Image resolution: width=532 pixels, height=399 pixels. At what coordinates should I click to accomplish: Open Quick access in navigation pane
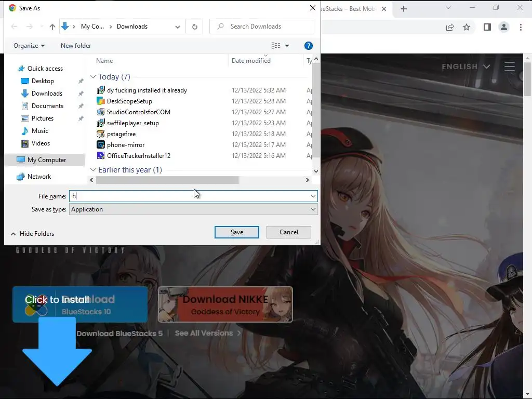[45, 69]
